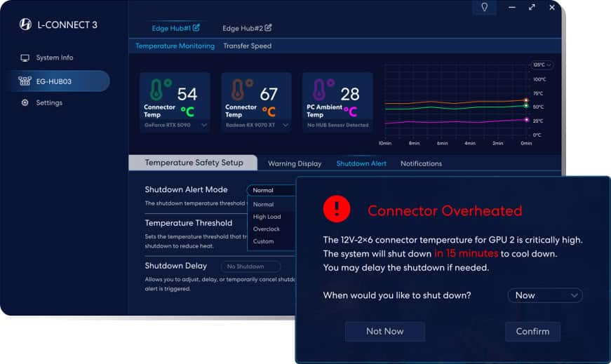Open Temperature Monitoring tab
The image size is (611, 364).
(175, 46)
